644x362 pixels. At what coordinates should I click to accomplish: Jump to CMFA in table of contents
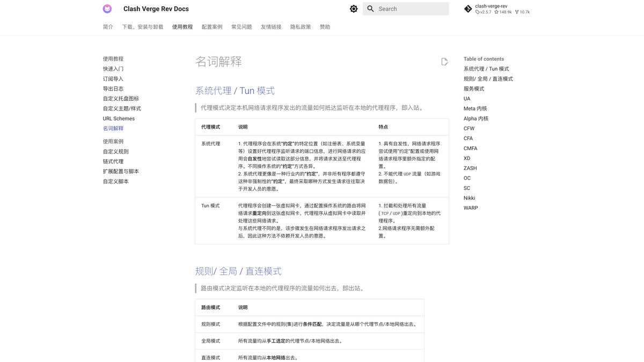(471, 148)
